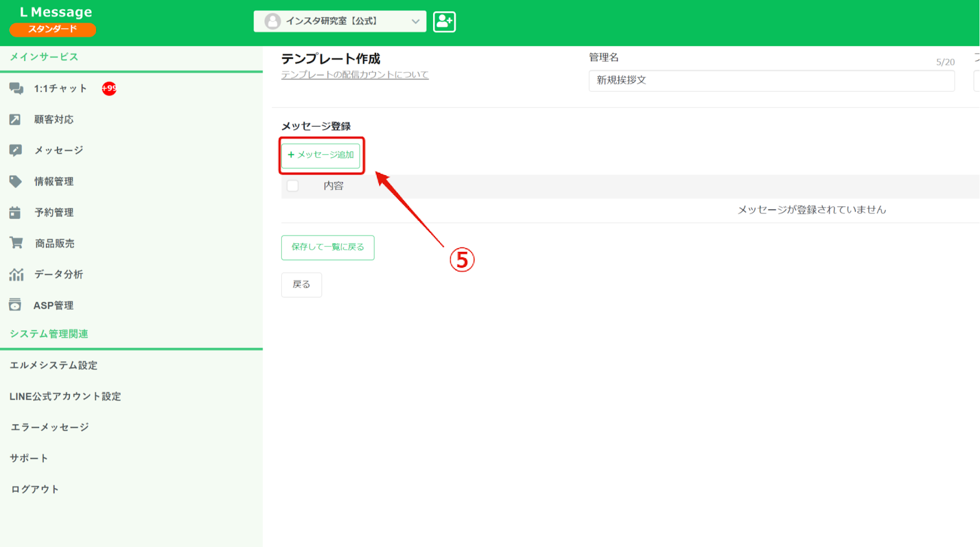Click the 予約管理 calendar icon
The width and height of the screenshot is (980, 547).
coord(15,212)
